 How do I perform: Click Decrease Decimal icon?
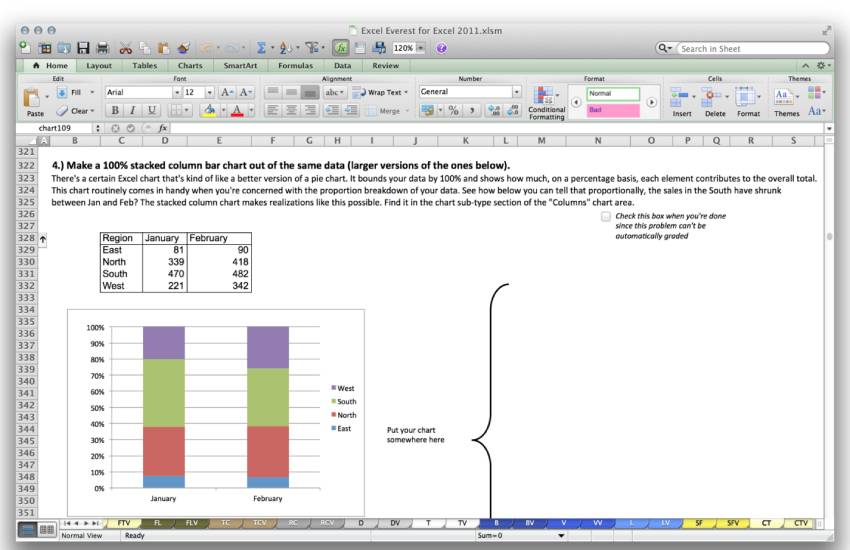pyautogui.click(x=513, y=111)
